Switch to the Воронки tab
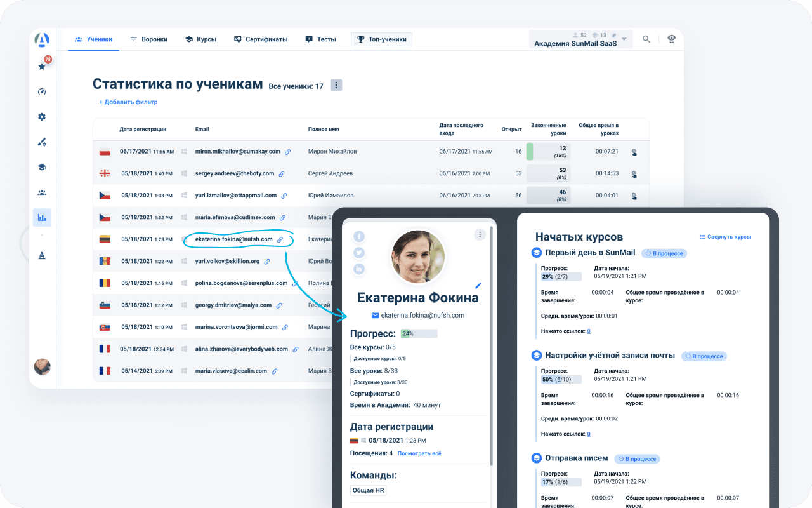The width and height of the screenshot is (812, 508). point(148,39)
